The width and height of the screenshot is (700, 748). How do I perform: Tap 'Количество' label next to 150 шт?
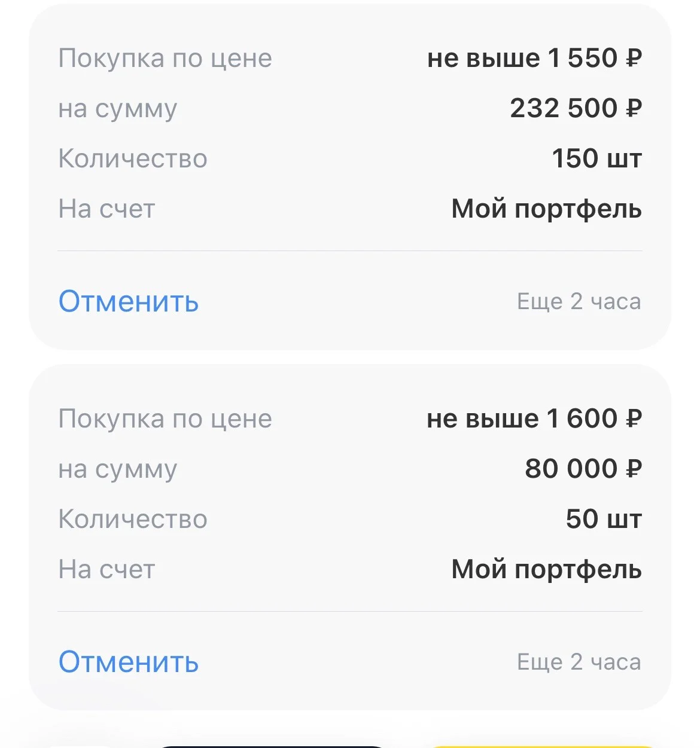(133, 159)
